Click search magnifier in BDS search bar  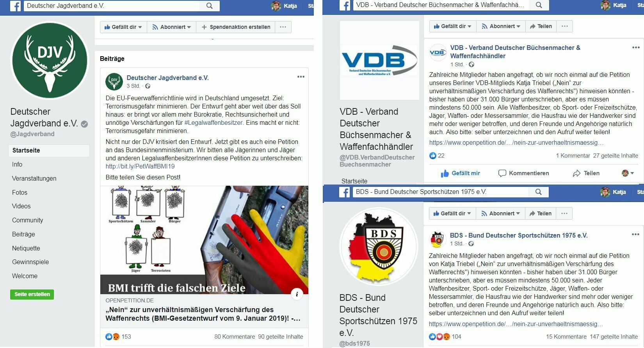coord(538,192)
